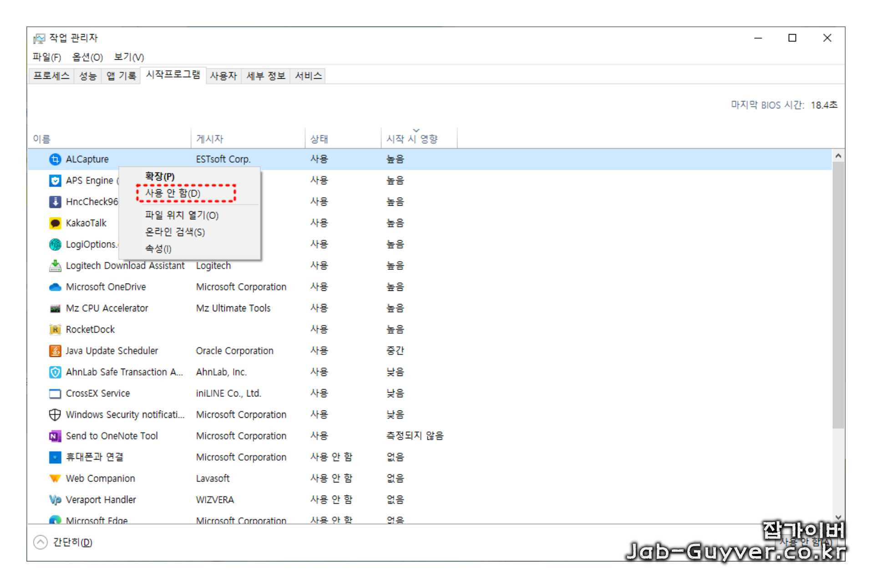Click the Java Update Scheduler icon
Image resolution: width=872 pixels, height=588 pixels.
(x=55, y=351)
